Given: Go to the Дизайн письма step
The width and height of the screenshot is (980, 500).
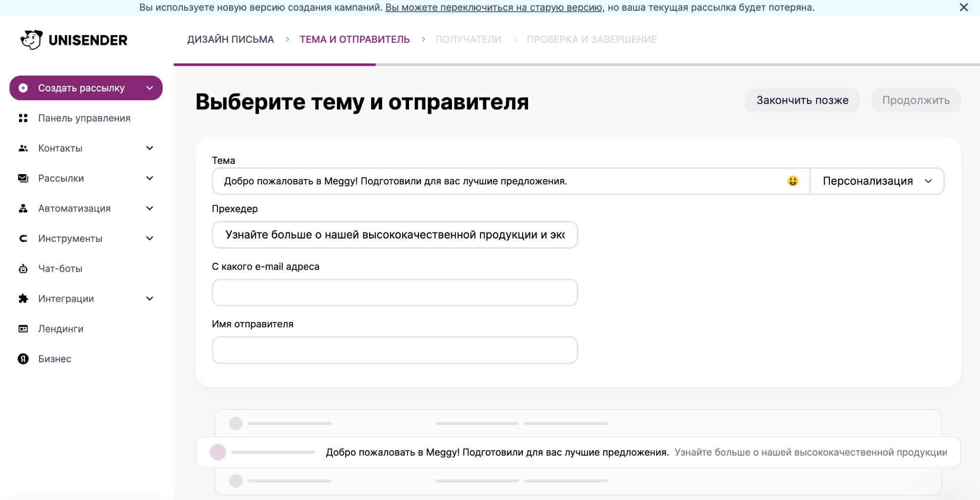Looking at the screenshot, I should pos(231,40).
